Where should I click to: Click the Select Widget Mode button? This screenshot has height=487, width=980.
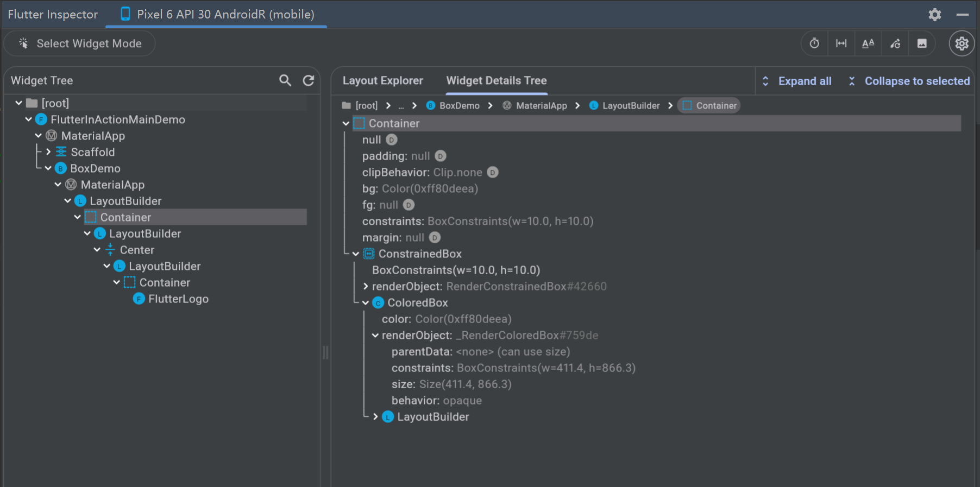(x=80, y=43)
